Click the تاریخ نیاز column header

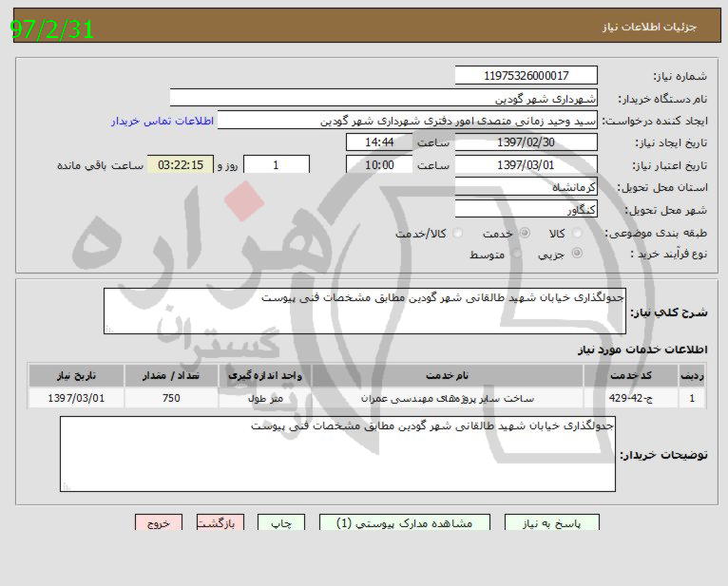pos(76,375)
